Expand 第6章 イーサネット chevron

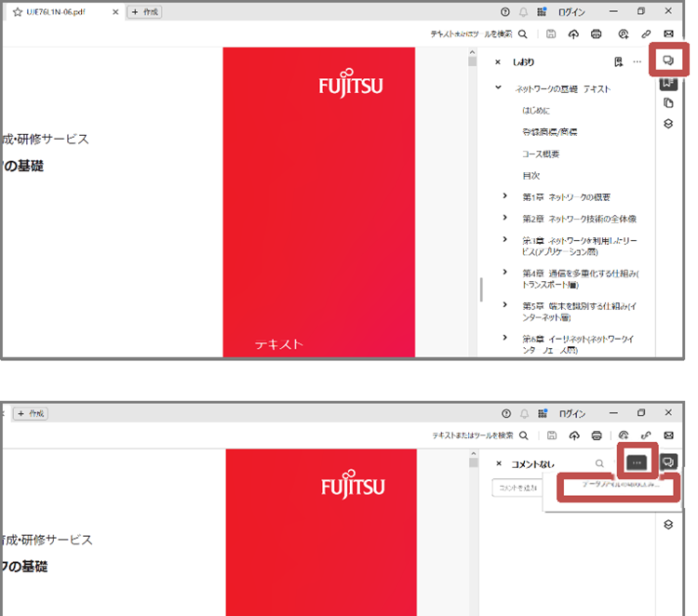pyautogui.click(x=504, y=338)
